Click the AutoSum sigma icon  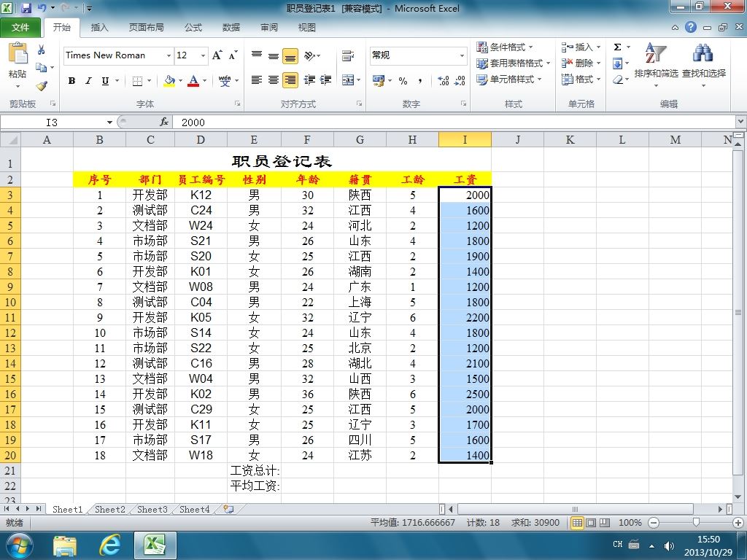tap(617, 47)
